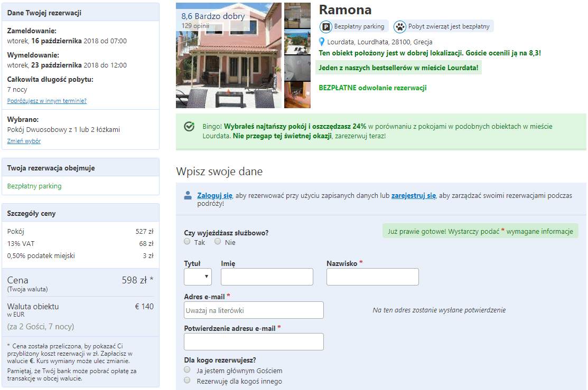Open the top small photo thumbnail
The height and width of the screenshot is (390, 588).
click(x=297, y=15)
